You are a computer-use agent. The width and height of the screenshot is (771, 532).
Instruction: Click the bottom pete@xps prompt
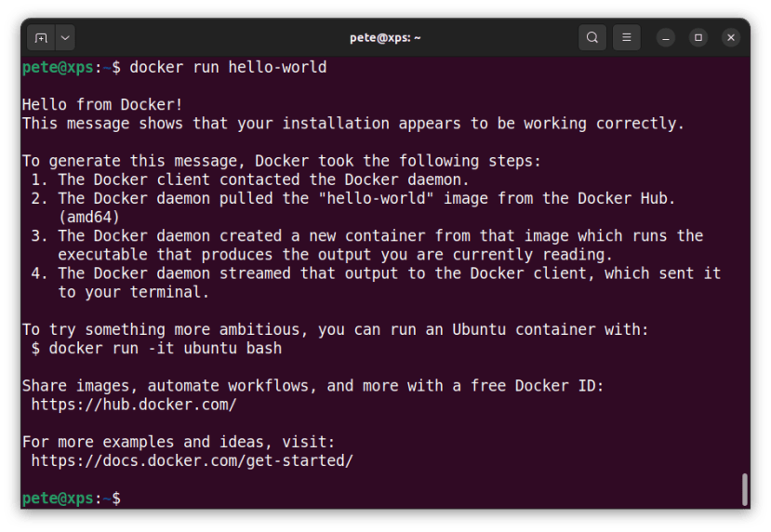click(x=72, y=499)
